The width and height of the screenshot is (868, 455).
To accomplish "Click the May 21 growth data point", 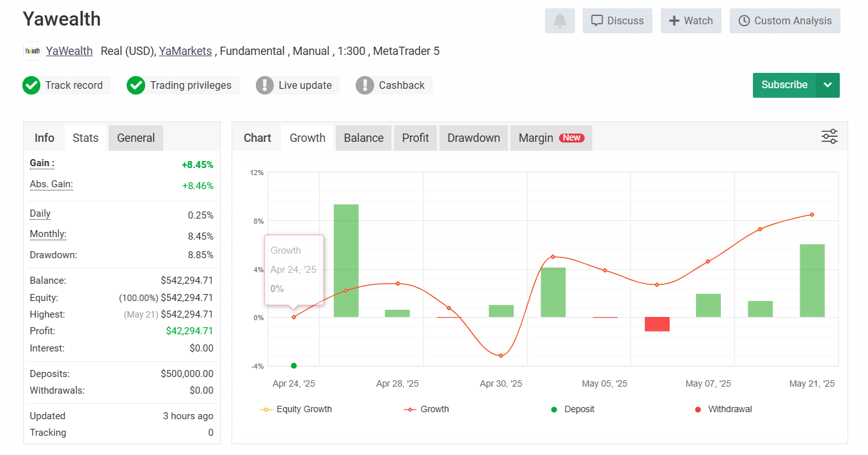I will [x=812, y=215].
